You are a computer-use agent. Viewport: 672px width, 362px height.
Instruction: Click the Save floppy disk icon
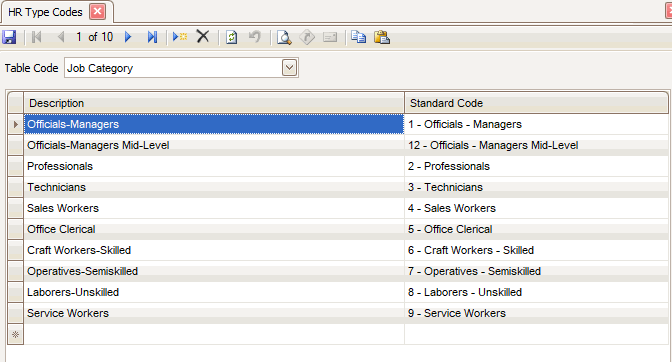9,37
